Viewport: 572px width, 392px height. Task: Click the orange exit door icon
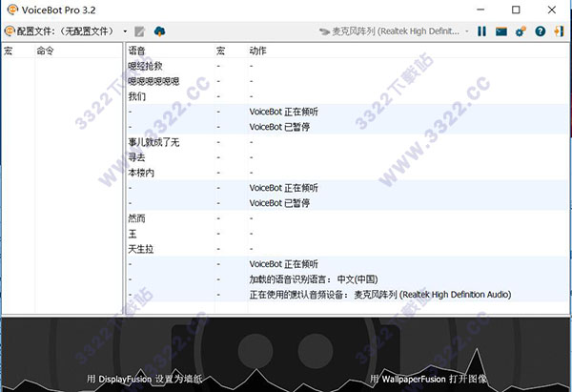point(559,31)
